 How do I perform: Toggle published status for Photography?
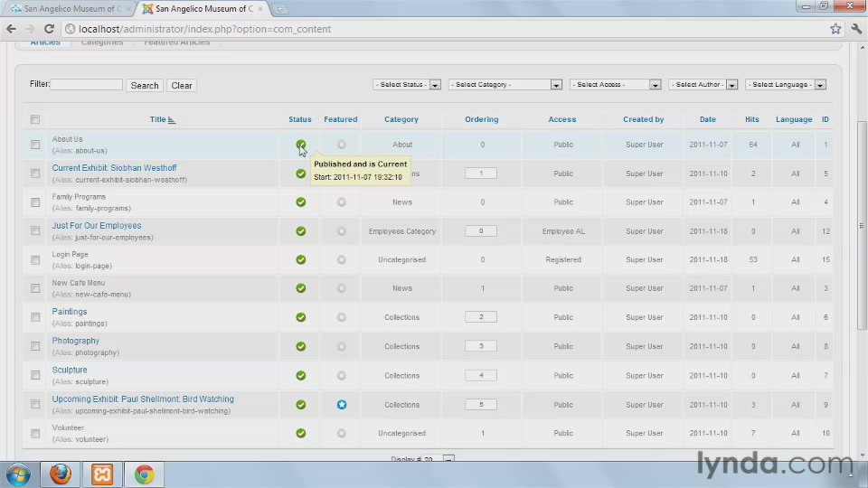click(300, 346)
